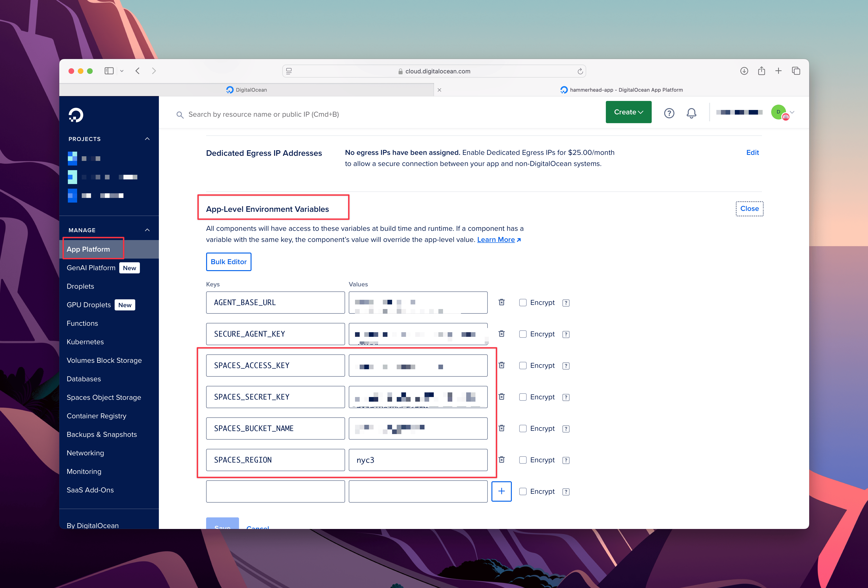Edit the SPACES_BUCKET_NAME key field

pos(275,428)
